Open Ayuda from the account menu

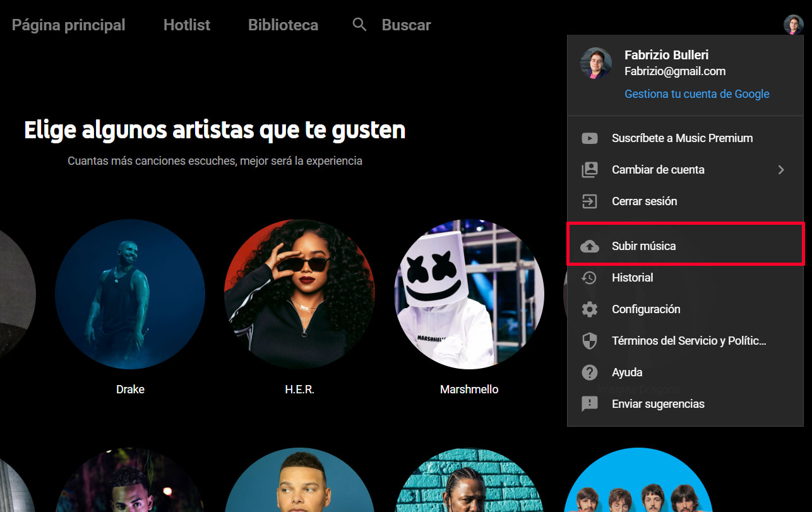(686, 372)
